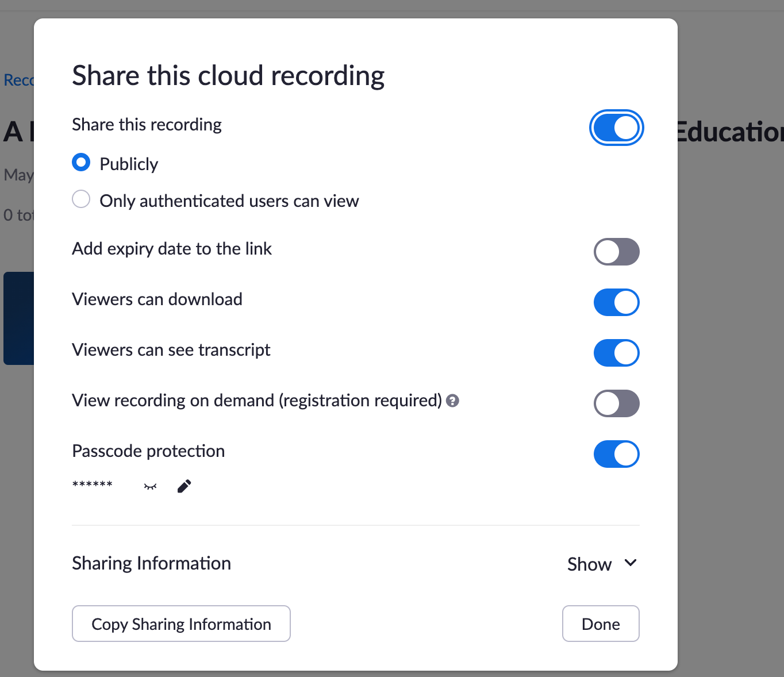The width and height of the screenshot is (784, 677).
Task: Click the Show label for Sharing Information
Action: click(589, 564)
